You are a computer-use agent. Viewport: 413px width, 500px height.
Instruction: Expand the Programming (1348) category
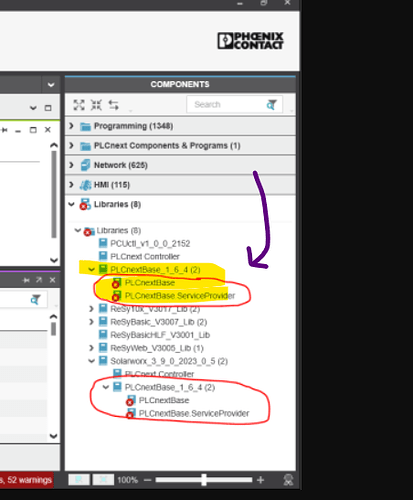[x=71, y=126]
